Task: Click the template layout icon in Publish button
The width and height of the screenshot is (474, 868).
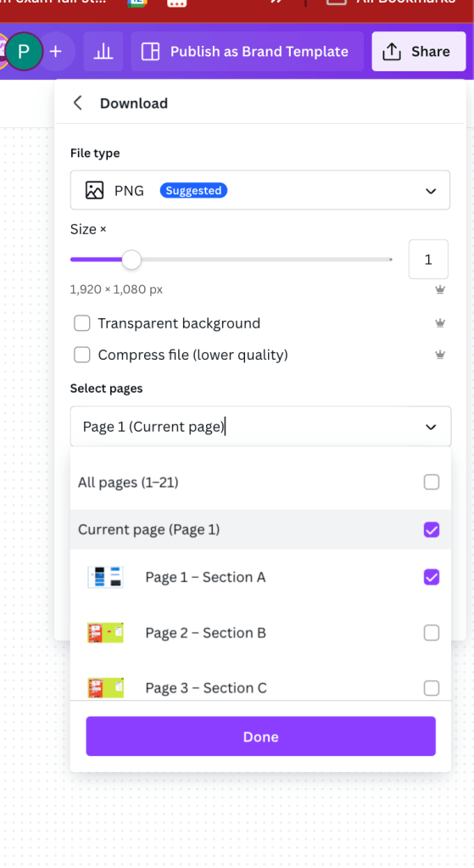Action: [150, 52]
